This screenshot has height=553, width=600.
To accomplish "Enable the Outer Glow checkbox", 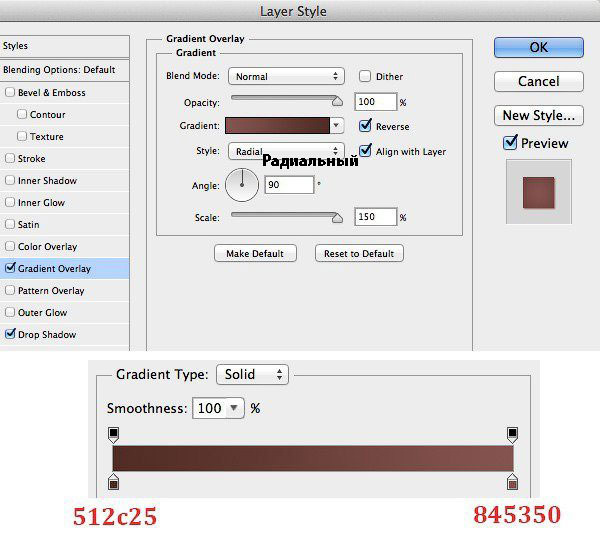I will pos(10,312).
